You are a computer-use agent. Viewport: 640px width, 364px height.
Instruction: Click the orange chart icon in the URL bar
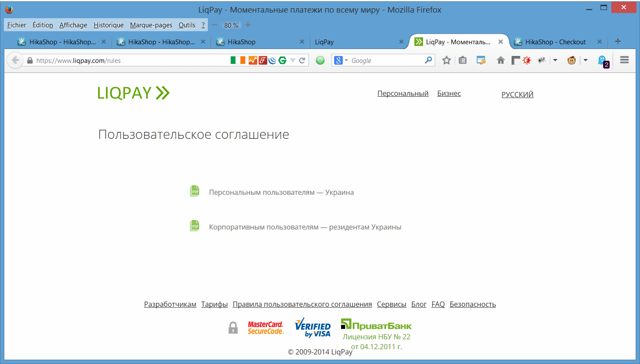click(x=253, y=60)
